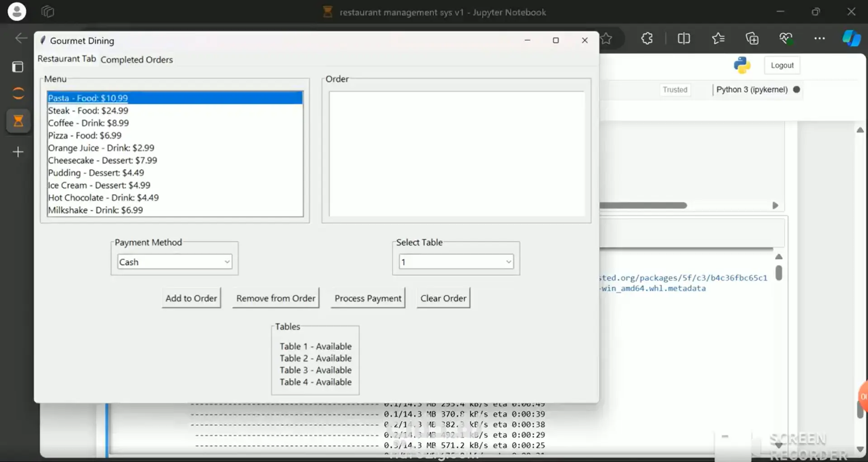Click the Python kernel status indicator circle

pyautogui.click(x=797, y=90)
